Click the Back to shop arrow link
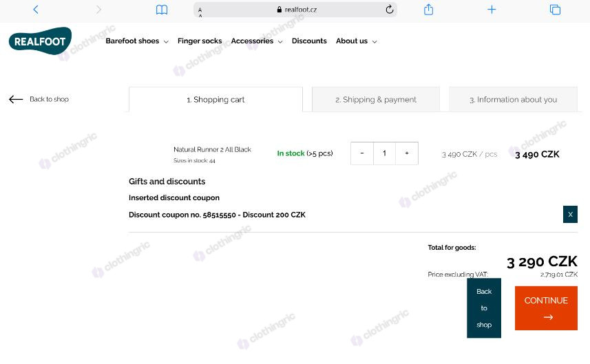 click(x=39, y=99)
